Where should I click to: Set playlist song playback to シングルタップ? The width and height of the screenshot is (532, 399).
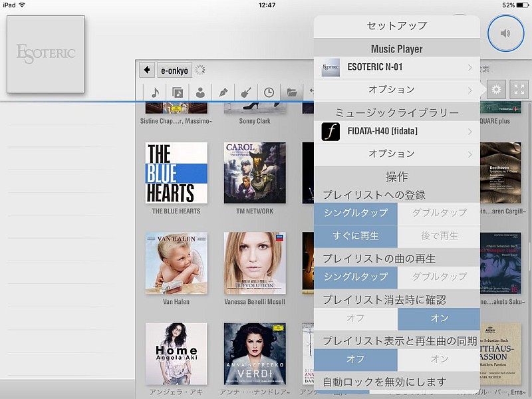pos(356,277)
